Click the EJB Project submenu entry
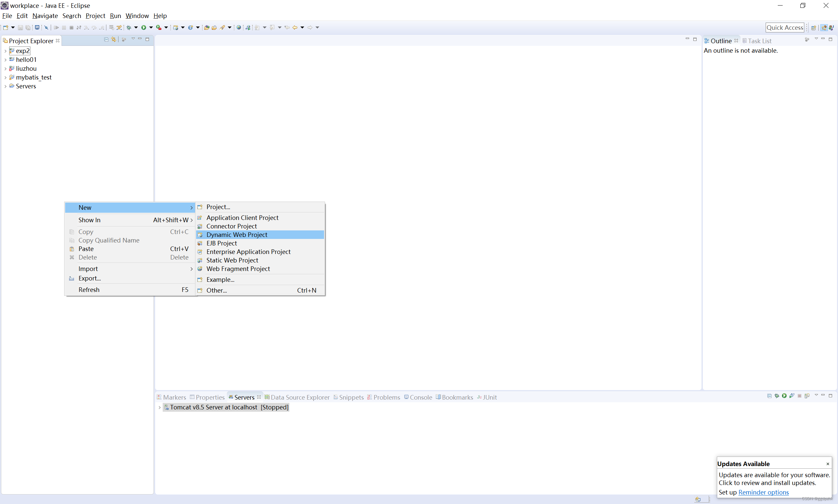 [260, 243]
